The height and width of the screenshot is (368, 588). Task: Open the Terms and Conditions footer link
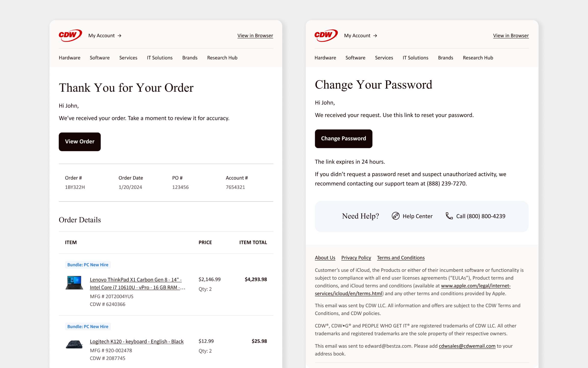tap(401, 258)
